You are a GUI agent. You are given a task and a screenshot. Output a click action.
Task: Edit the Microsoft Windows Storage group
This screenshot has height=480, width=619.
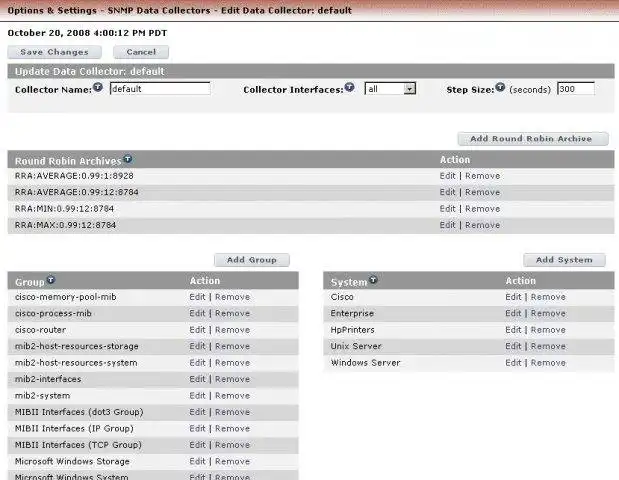197,461
